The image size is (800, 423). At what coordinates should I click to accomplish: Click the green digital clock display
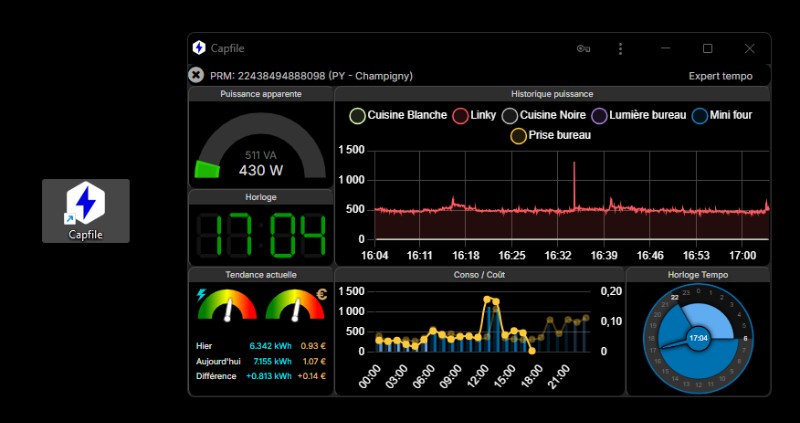(x=260, y=235)
